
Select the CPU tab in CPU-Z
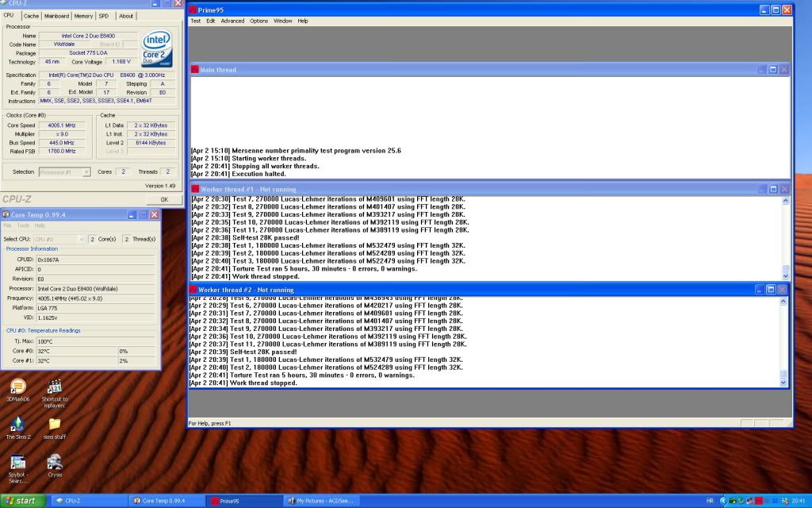[x=10, y=16]
